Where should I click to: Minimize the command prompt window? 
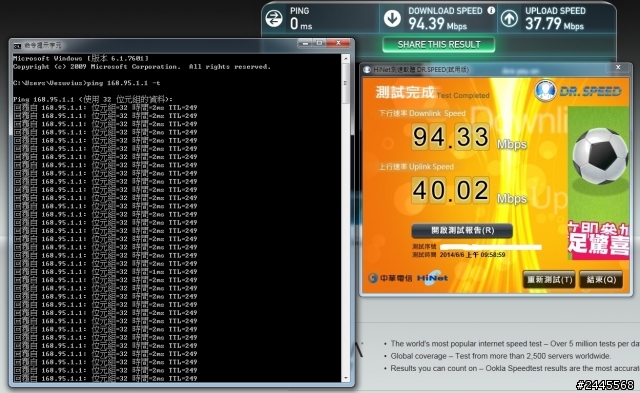point(305,43)
